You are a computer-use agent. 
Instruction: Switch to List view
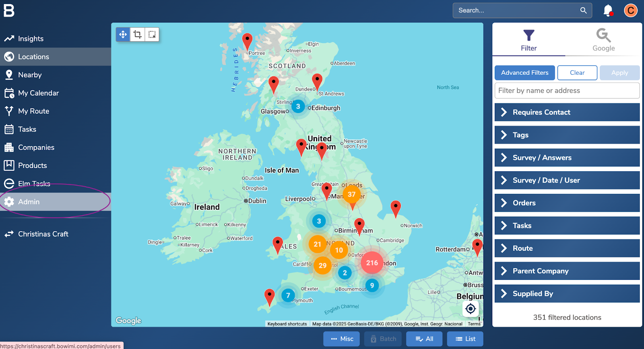click(x=465, y=339)
